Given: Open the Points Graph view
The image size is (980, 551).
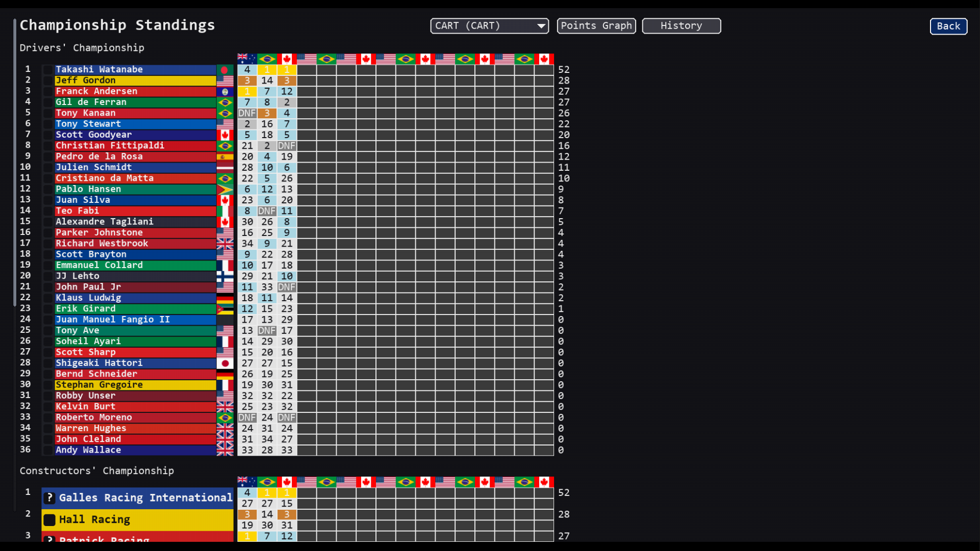Looking at the screenshot, I should pos(596,26).
